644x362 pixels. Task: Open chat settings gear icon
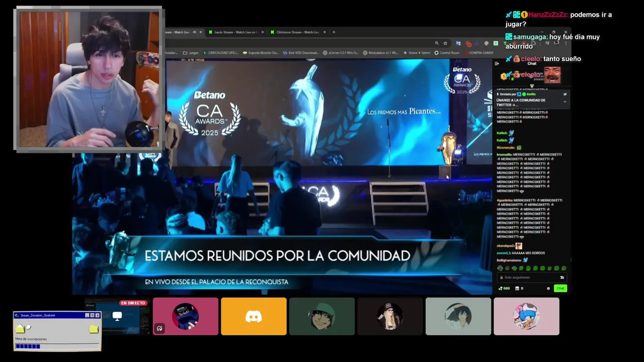coord(548,288)
